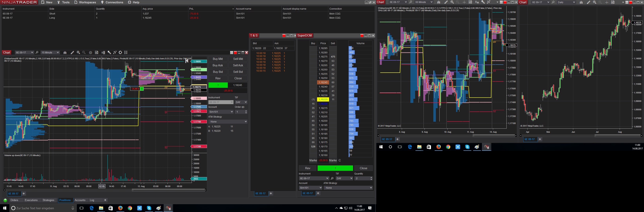Zoom in on the 15 Minute chart
The height and width of the screenshot is (212, 644).
(x=78, y=53)
